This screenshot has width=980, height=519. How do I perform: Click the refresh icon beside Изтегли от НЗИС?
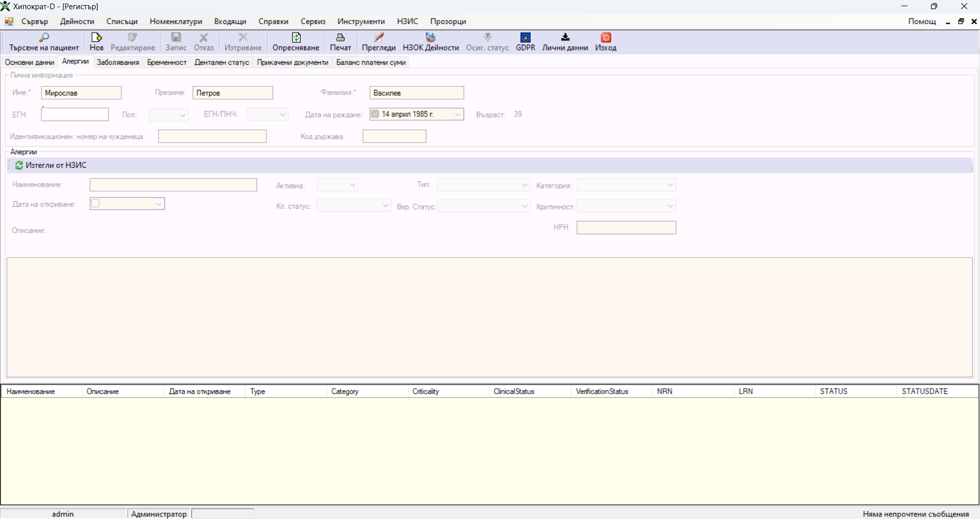click(x=19, y=165)
